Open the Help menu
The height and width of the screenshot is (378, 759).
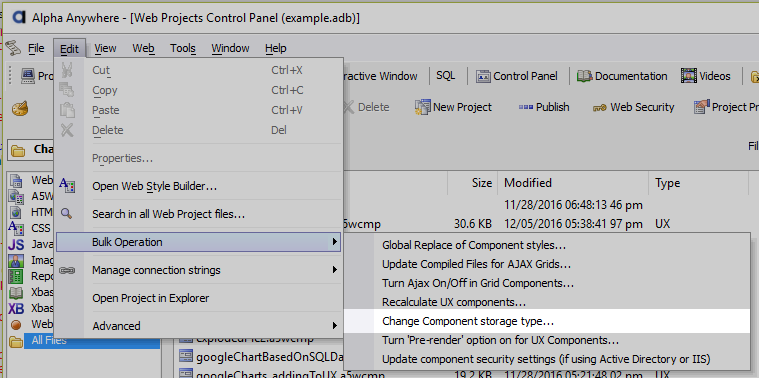[x=275, y=48]
